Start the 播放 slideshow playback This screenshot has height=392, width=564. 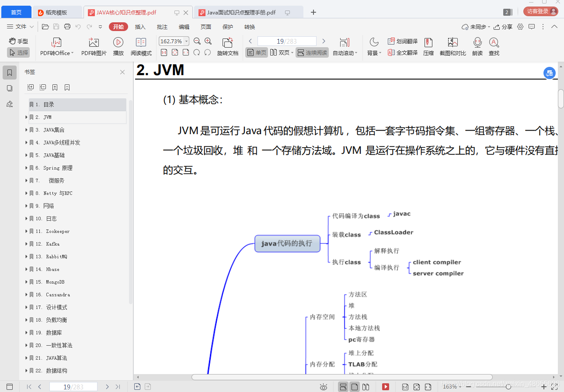click(118, 46)
